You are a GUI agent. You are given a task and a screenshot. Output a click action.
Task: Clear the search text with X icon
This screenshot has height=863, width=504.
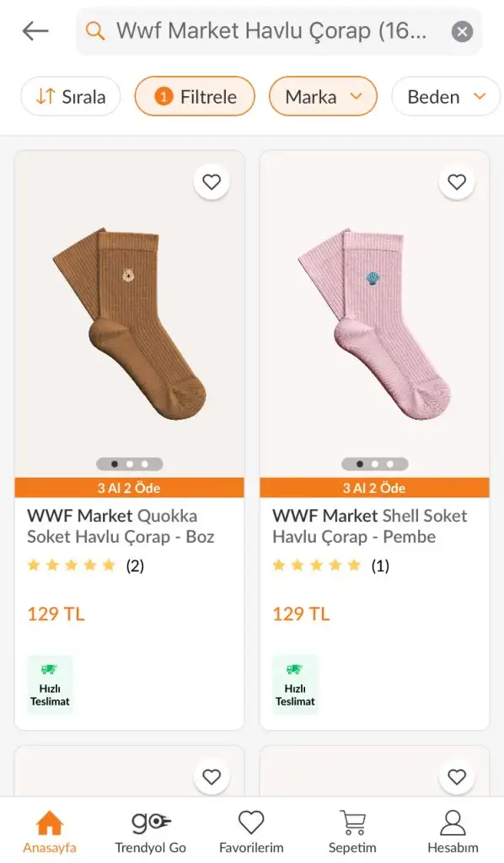(462, 32)
